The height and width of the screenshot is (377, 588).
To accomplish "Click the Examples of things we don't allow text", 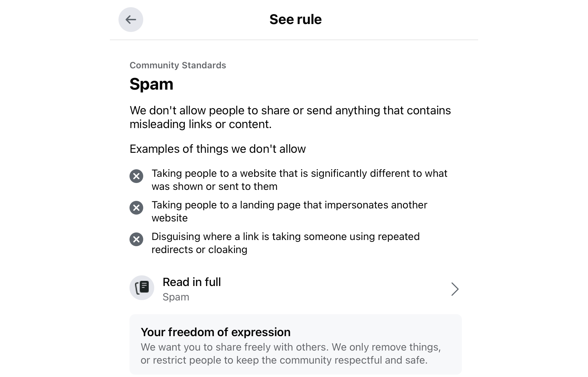I will pos(217,149).
